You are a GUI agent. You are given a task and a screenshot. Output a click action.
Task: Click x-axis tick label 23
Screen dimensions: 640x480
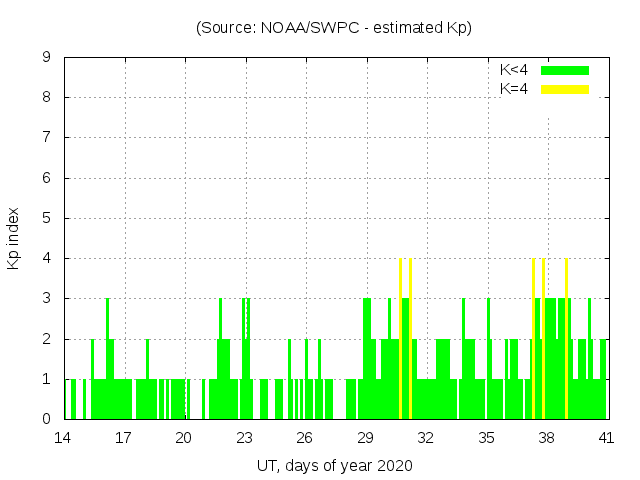[245, 438]
